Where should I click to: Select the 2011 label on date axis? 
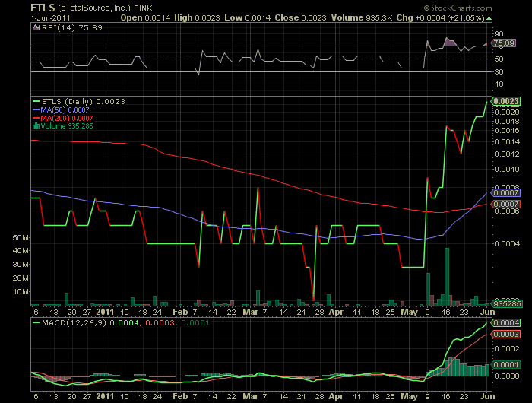pyautogui.click(x=105, y=312)
